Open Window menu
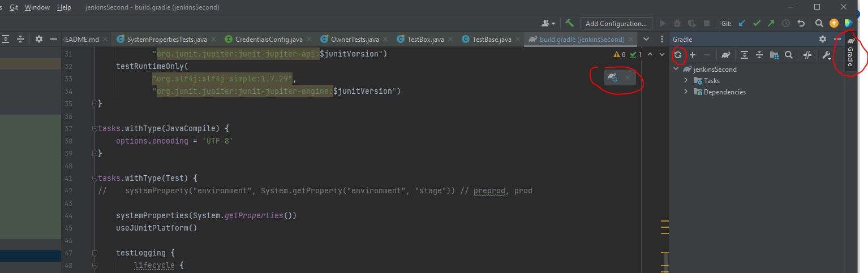The image size is (868, 273). pyautogui.click(x=37, y=7)
